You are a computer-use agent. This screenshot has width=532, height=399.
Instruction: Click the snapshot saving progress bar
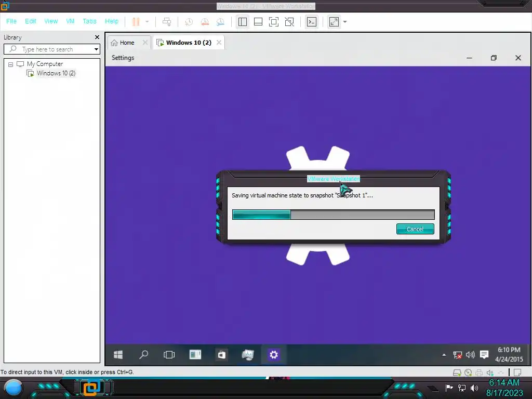click(333, 215)
